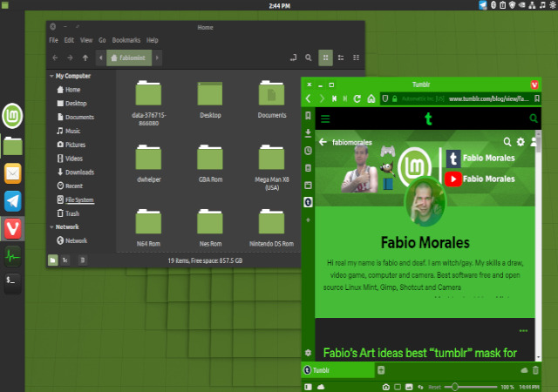Click the Vivaldi zoom slider
This screenshot has width=558, height=392.
471,387
